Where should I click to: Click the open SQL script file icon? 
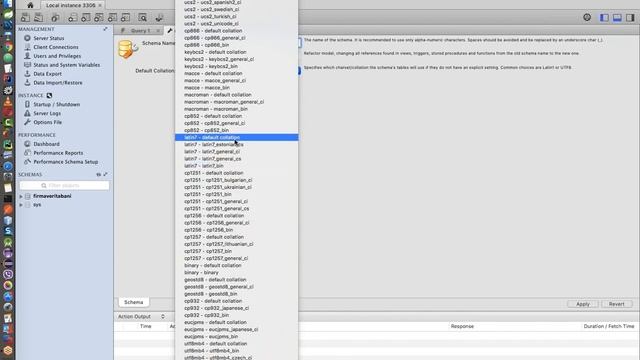click(x=39, y=18)
